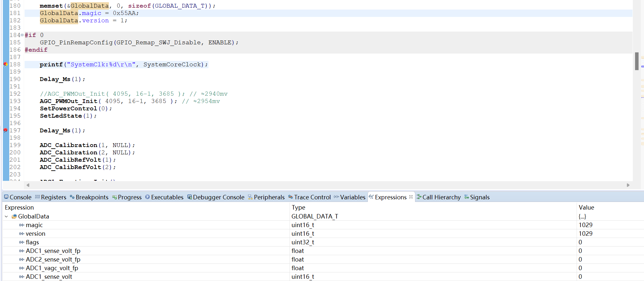Select the magic expression row
Image resolution: width=644 pixels, height=281 pixels.
pos(323,225)
